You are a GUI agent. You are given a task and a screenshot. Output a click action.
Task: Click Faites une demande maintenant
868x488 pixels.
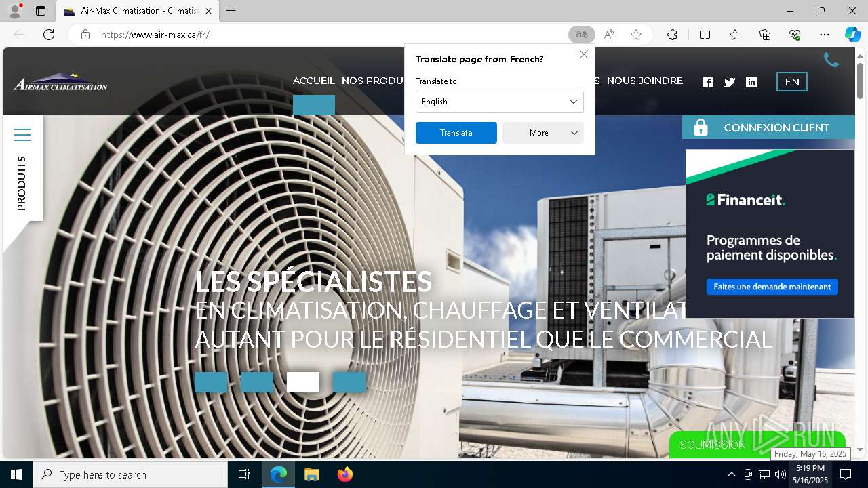772,287
